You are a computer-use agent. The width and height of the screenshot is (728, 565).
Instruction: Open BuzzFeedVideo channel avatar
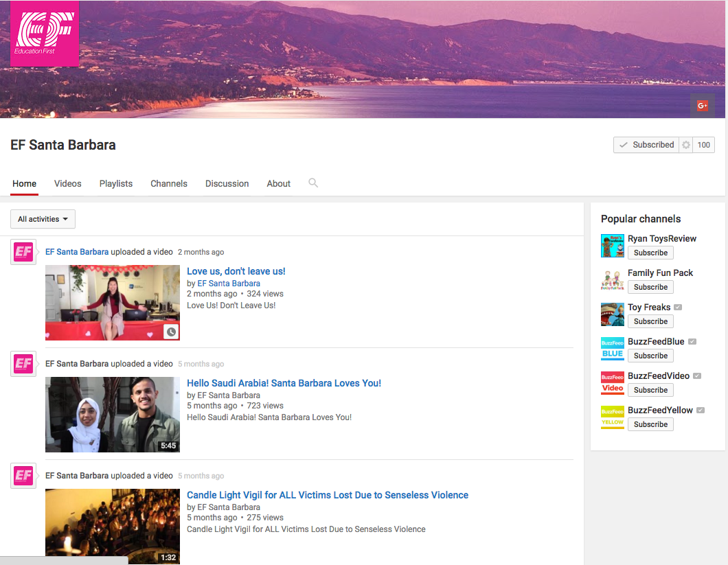click(x=613, y=383)
